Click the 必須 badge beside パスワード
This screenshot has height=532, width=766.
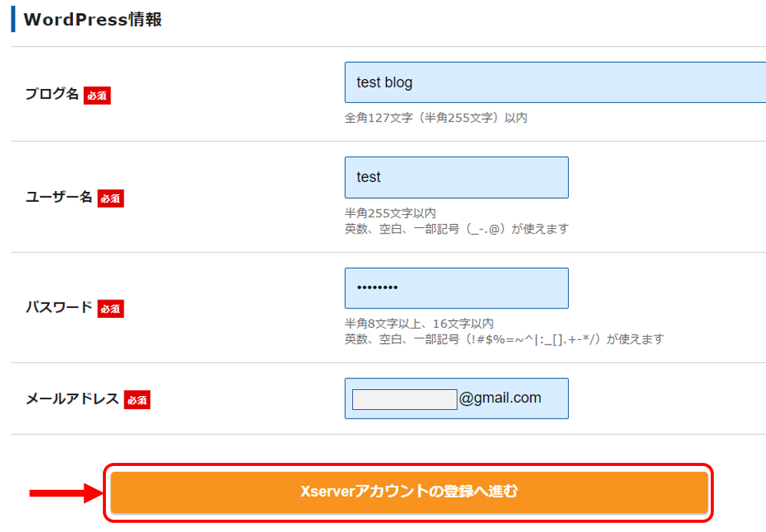pyautogui.click(x=111, y=309)
